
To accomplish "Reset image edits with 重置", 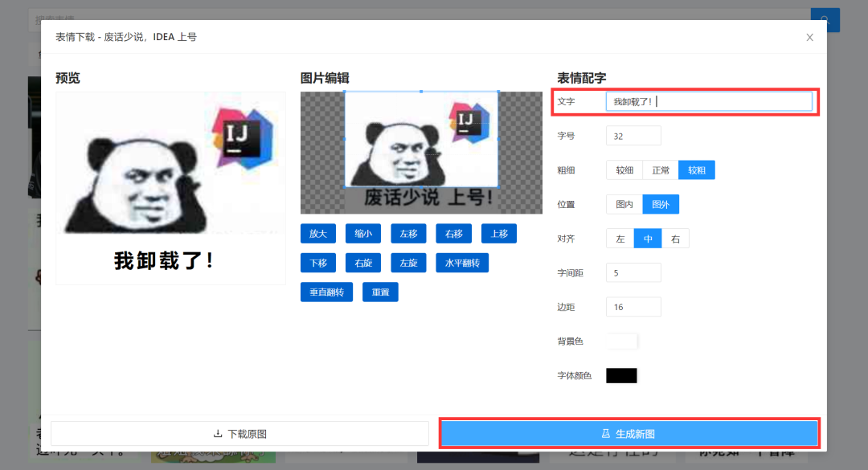I will tap(380, 292).
